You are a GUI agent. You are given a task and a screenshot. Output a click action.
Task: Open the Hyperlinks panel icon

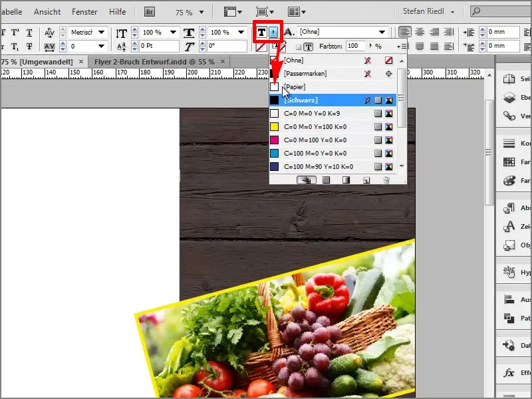pyautogui.click(x=509, y=272)
